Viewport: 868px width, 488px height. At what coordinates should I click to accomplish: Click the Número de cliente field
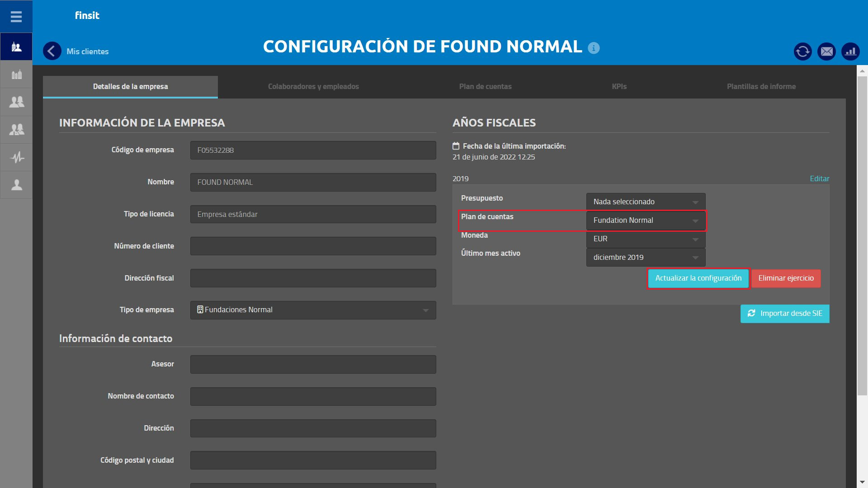(x=313, y=246)
